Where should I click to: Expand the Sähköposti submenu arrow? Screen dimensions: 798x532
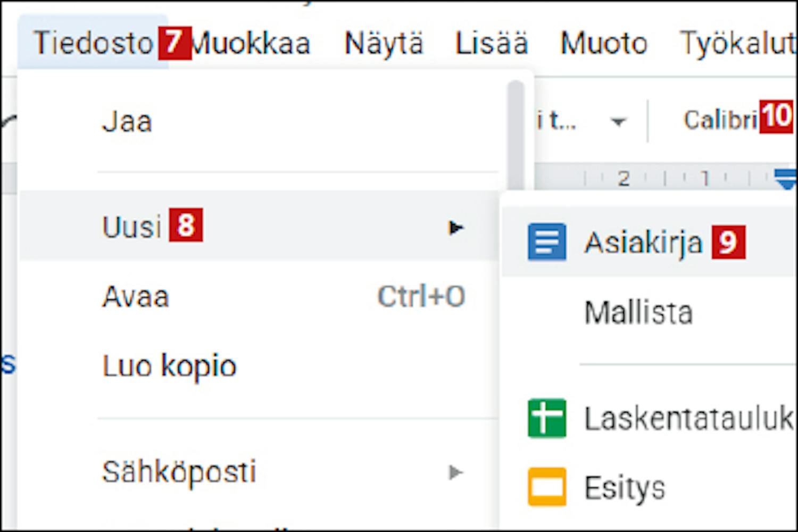tap(455, 472)
